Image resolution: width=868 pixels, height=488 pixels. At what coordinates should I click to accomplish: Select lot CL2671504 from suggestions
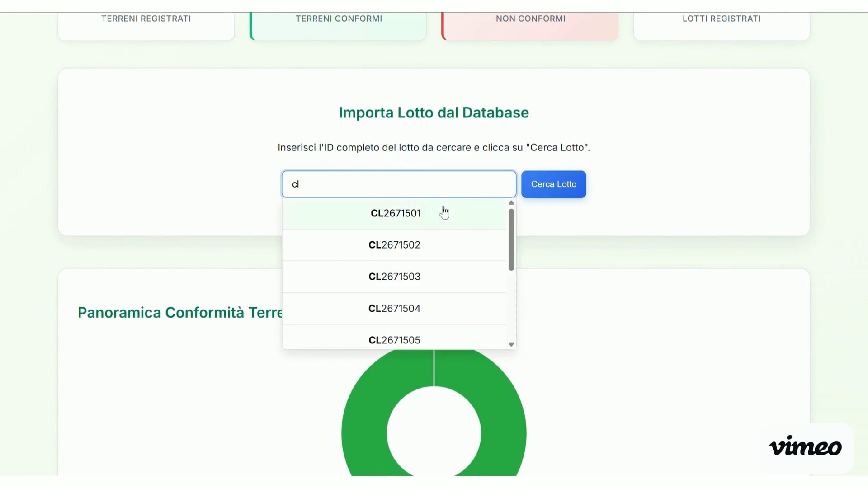click(394, 309)
